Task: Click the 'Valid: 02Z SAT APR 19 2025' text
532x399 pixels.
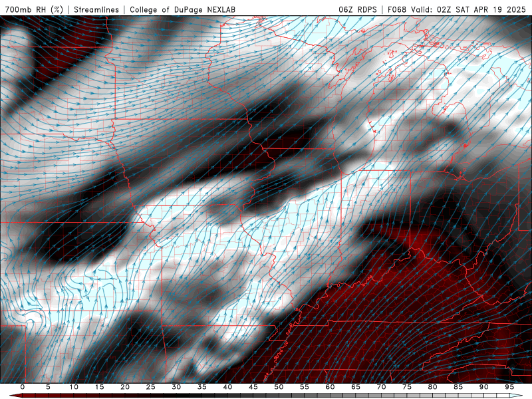Action: pos(468,9)
